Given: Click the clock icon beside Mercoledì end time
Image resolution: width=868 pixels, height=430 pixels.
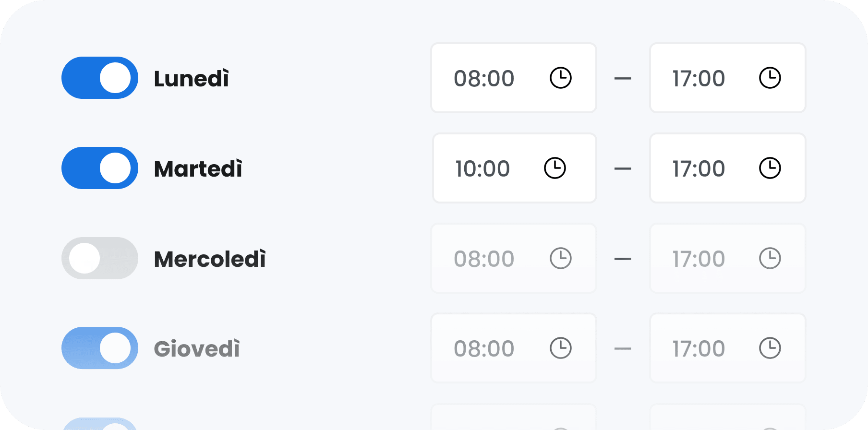Looking at the screenshot, I should tap(769, 258).
